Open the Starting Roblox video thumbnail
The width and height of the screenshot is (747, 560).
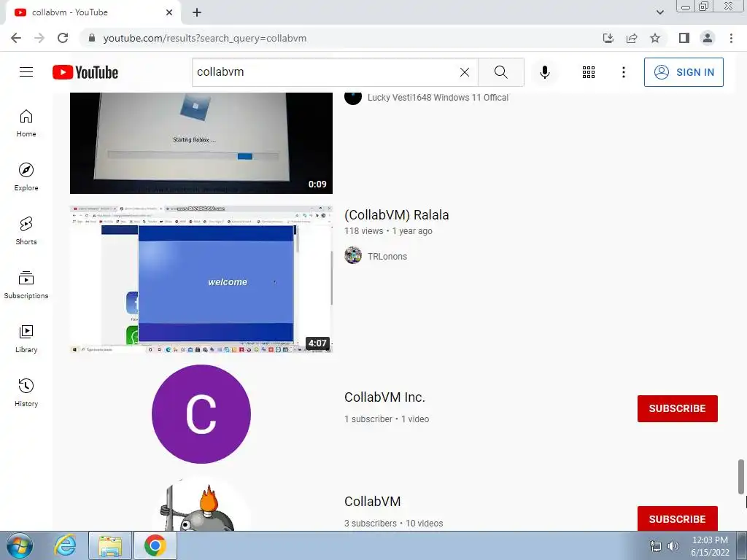pyautogui.click(x=201, y=143)
